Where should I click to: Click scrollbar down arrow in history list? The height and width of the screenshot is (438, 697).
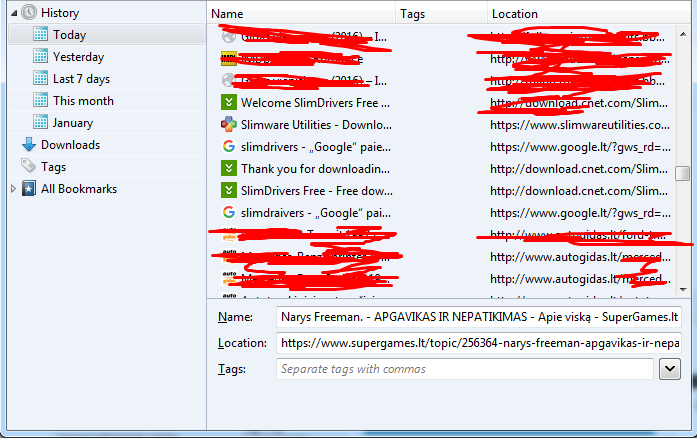(683, 289)
